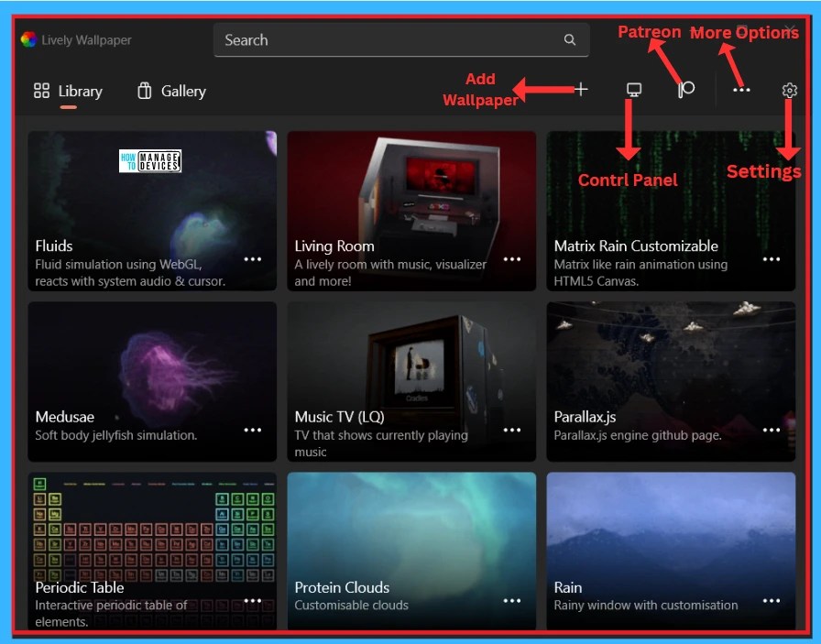
Task: Click the Lively Wallpaper logo
Action: (x=29, y=39)
